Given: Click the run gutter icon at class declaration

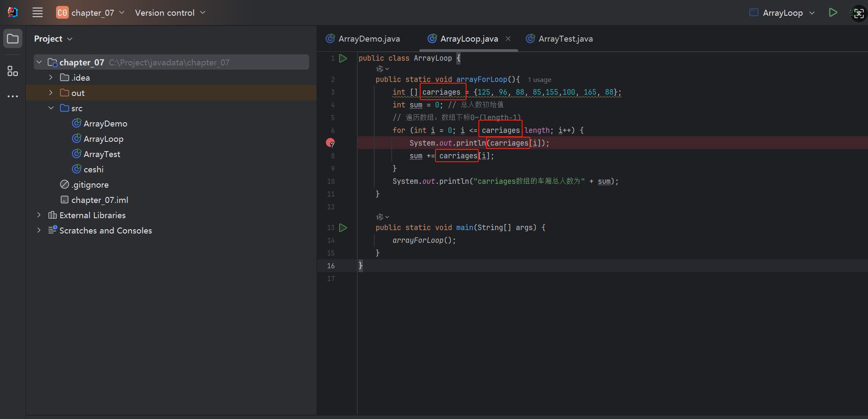Looking at the screenshot, I should click(x=343, y=58).
